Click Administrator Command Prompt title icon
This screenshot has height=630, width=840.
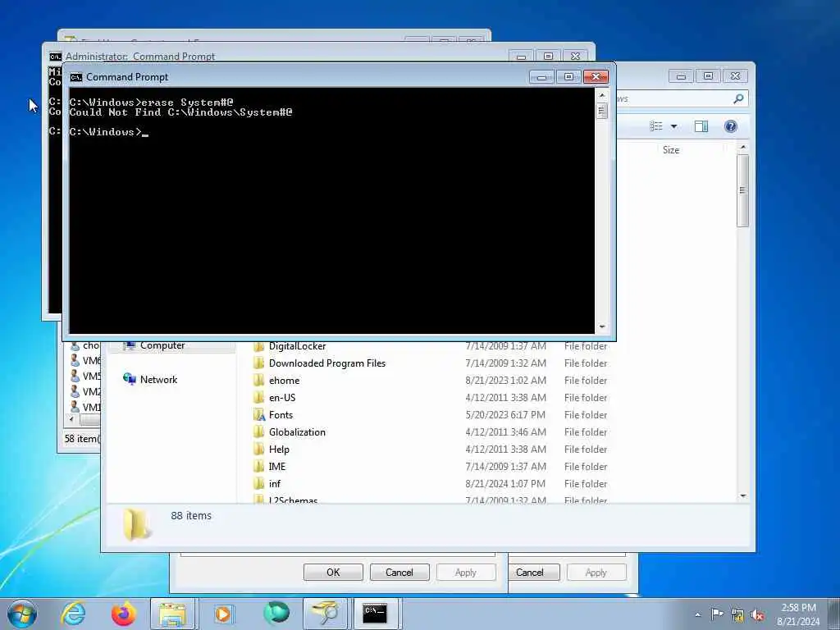[55, 57]
